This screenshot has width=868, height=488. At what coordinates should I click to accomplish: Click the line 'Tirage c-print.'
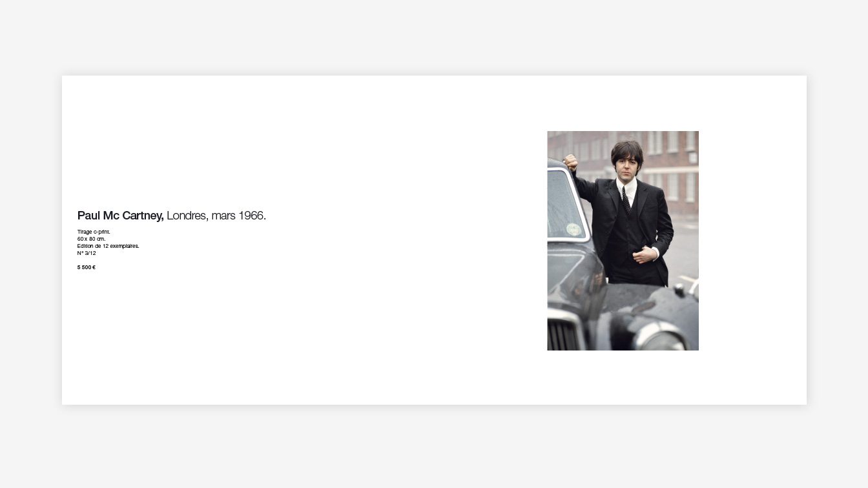click(x=94, y=232)
